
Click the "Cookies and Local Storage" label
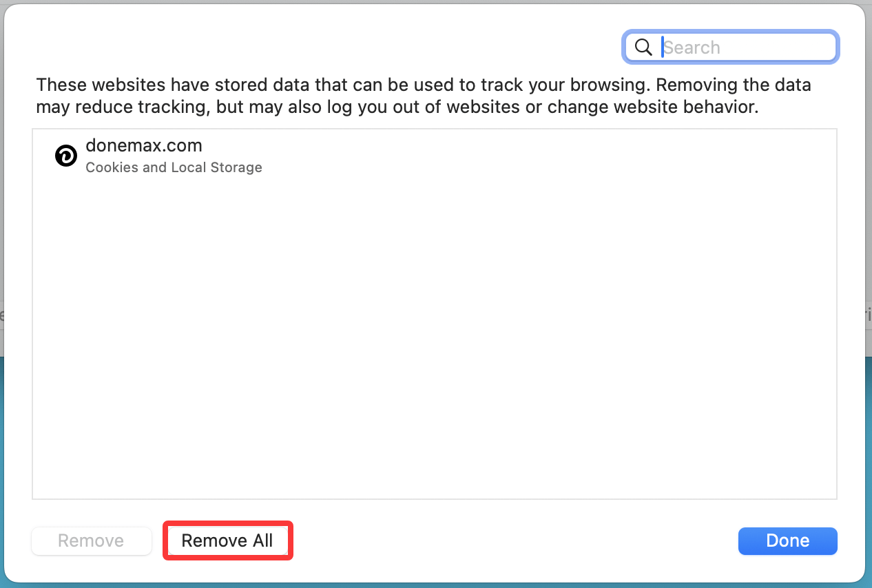[x=174, y=167]
